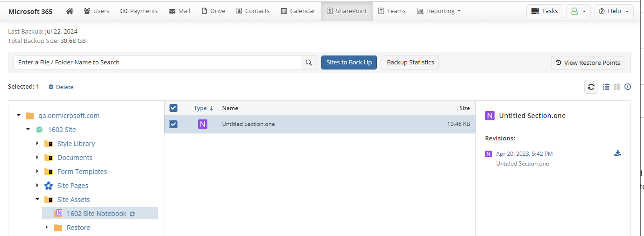
Task: Open Site Pages in the tree
Action: (x=73, y=186)
